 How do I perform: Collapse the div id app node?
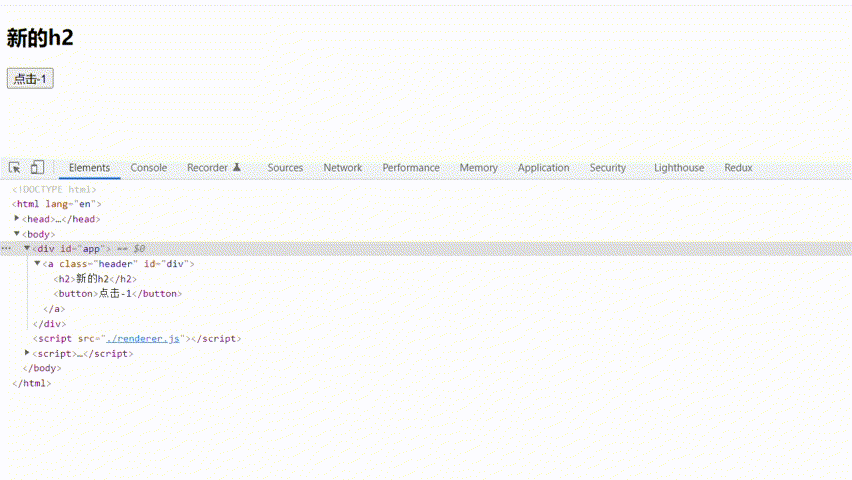tap(27, 248)
